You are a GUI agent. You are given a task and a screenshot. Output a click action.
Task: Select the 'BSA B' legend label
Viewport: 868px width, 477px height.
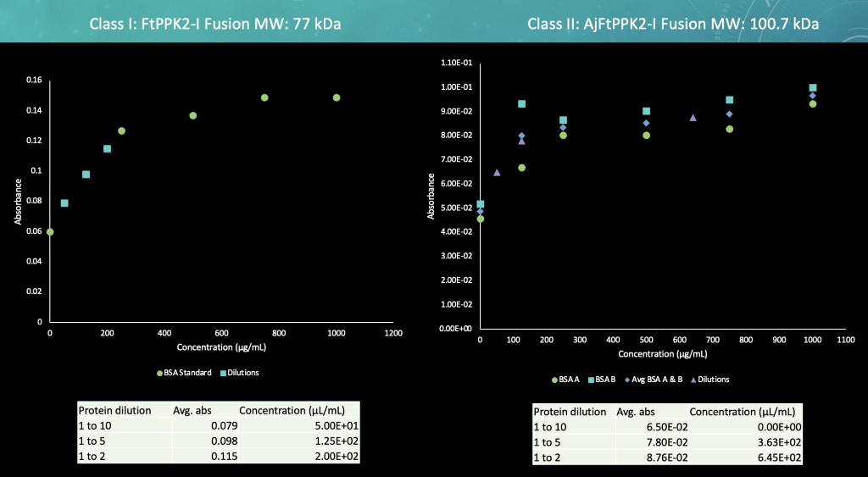pyautogui.click(x=605, y=380)
